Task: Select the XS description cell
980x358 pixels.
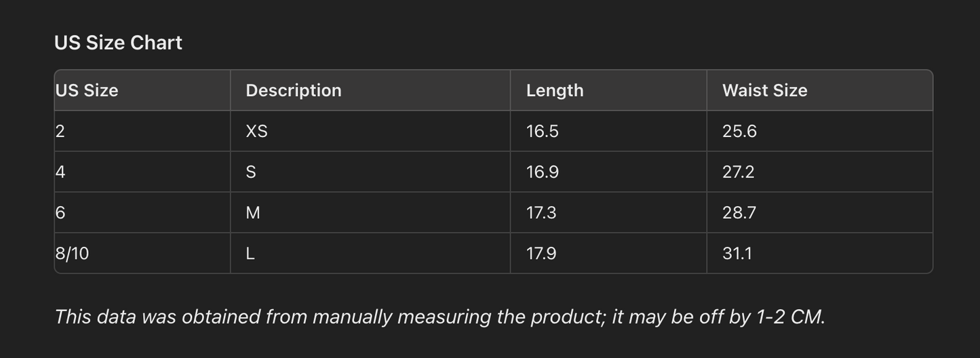Action: coord(256,131)
